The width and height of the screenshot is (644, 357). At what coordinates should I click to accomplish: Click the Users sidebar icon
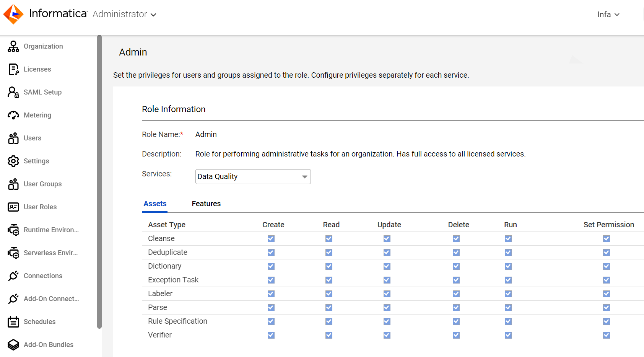[13, 138]
